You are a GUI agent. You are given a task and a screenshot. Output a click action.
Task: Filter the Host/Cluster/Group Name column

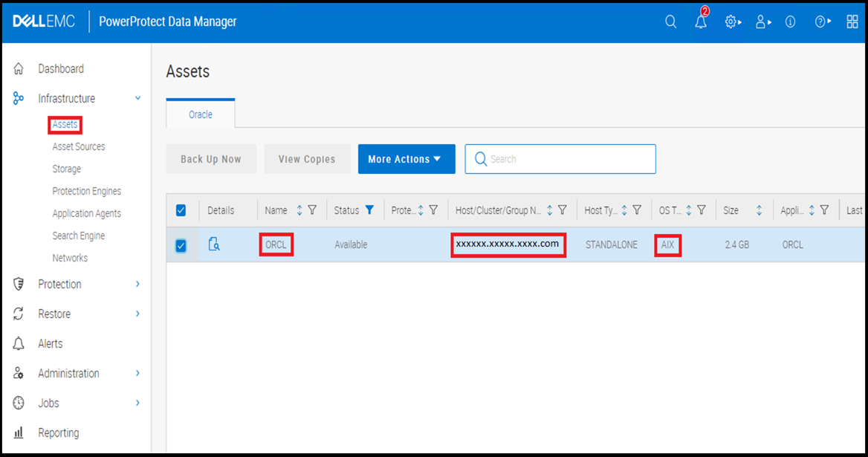[x=563, y=210]
